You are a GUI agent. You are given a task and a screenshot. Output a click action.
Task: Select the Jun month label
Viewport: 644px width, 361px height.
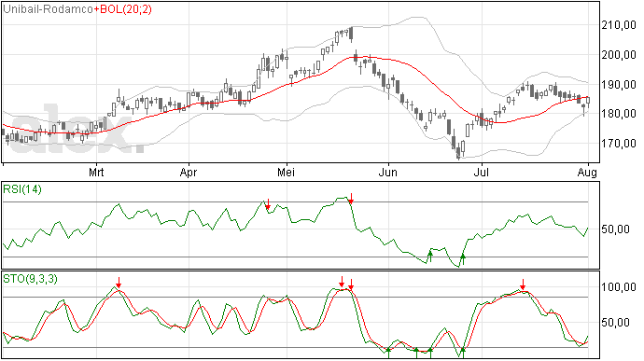(x=388, y=172)
